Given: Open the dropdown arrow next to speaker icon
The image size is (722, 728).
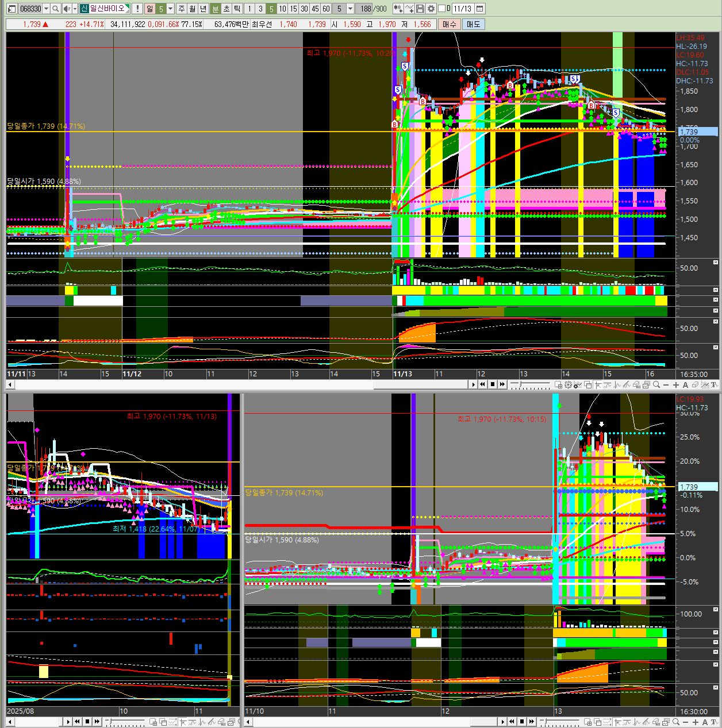Looking at the screenshot, I should pyautogui.click(x=75, y=9).
